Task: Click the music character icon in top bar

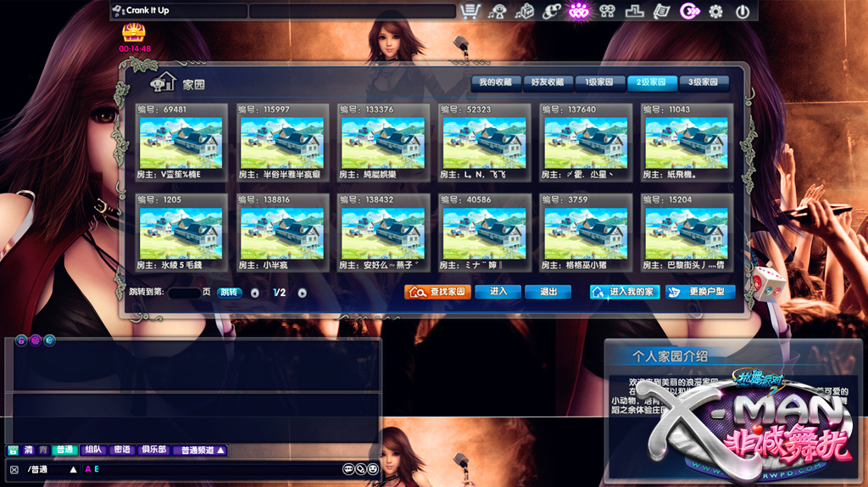Action: click(x=497, y=11)
